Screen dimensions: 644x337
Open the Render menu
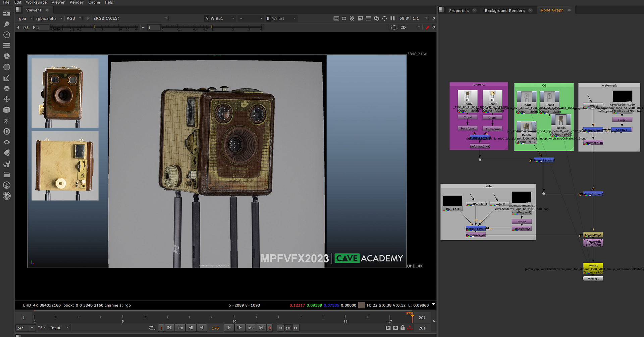click(x=76, y=2)
